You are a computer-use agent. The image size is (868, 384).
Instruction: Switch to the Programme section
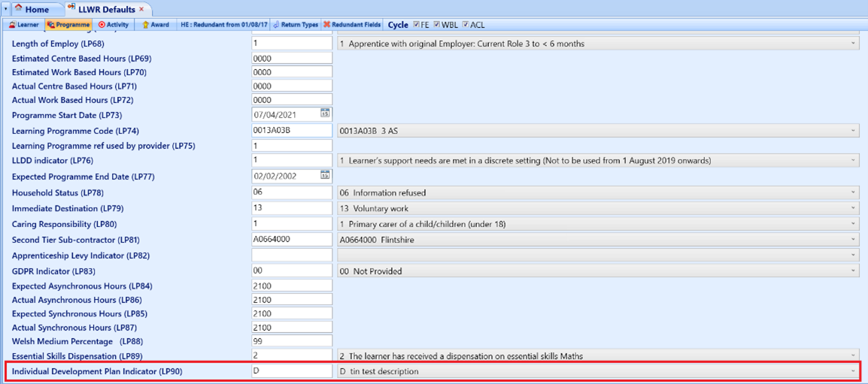[x=68, y=25]
